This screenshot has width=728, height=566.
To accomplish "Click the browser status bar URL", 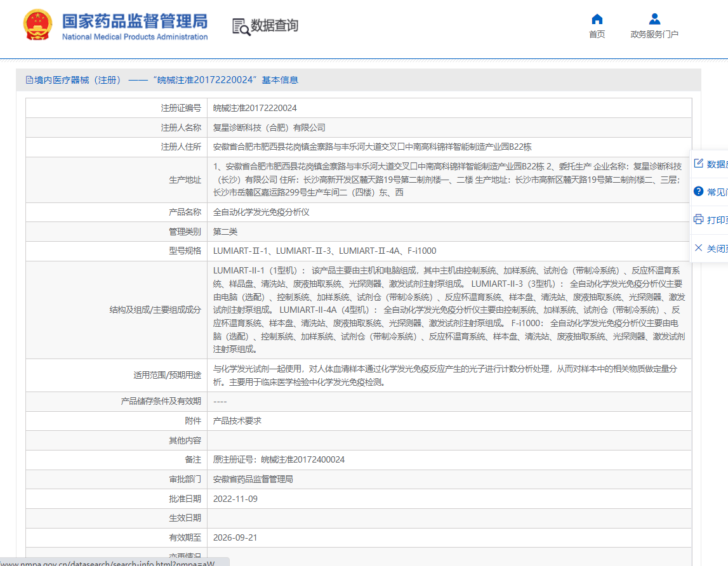I will click(x=108, y=563).
